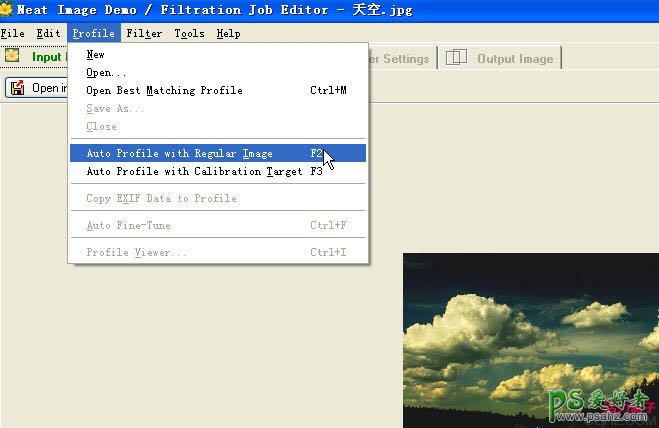Select Open... in the Profile menu
This screenshot has height=428, width=659.
[x=106, y=73]
